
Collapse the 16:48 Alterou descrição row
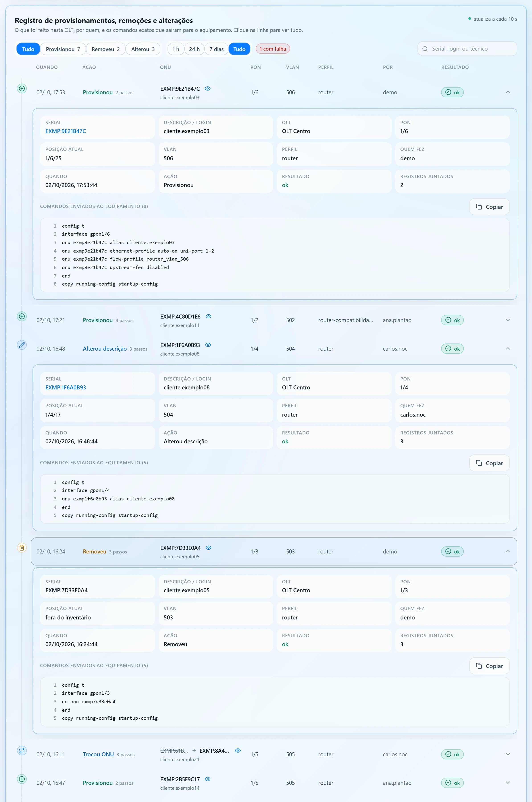pos(508,349)
